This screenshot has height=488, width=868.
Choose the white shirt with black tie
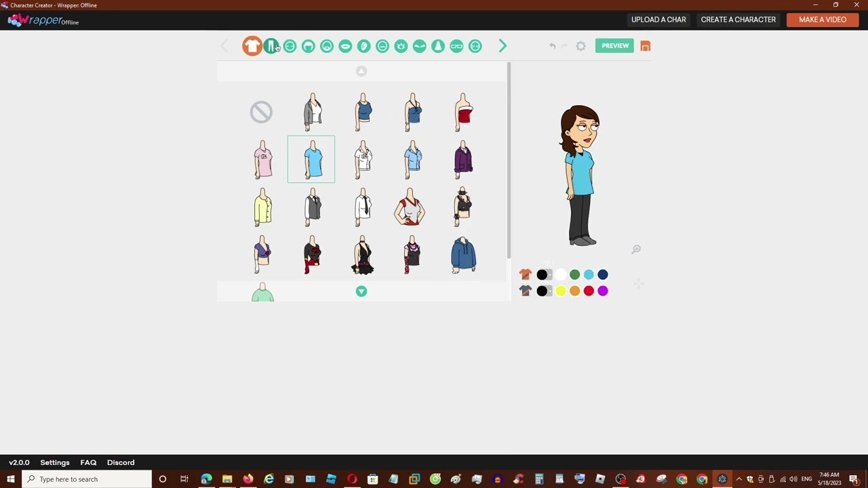[x=363, y=207]
